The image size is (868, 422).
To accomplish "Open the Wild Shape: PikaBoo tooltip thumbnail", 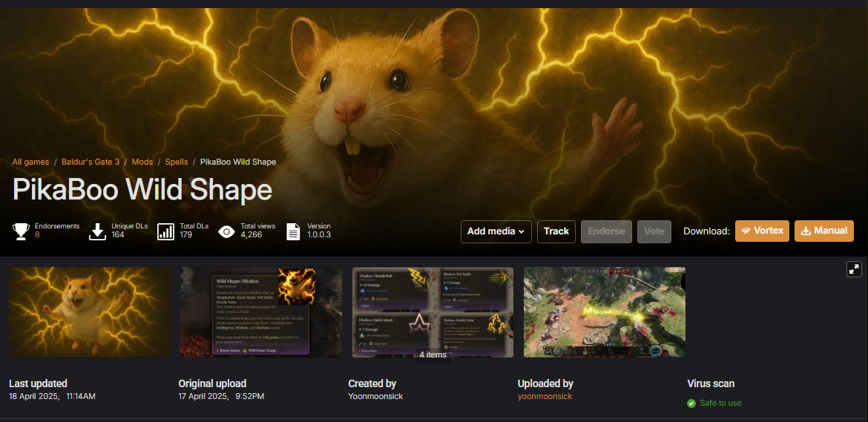I will pyautogui.click(x=261, y=312).
